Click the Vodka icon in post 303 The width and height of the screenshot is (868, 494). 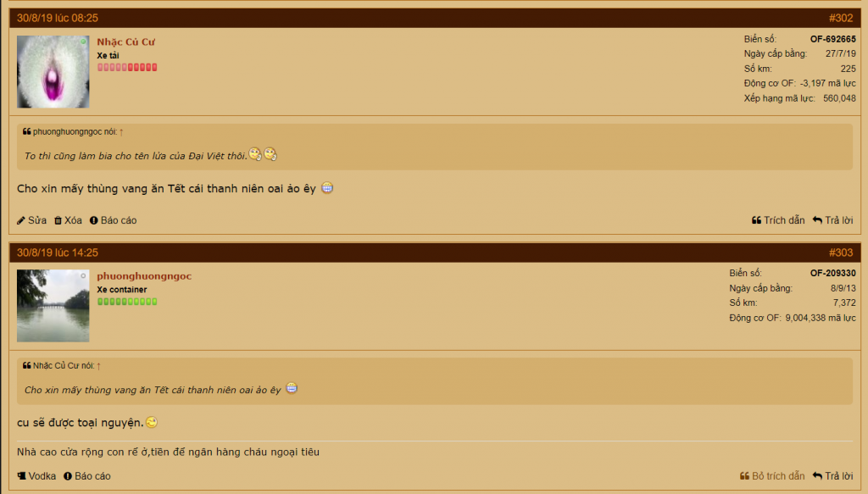(x=21, y=475)
